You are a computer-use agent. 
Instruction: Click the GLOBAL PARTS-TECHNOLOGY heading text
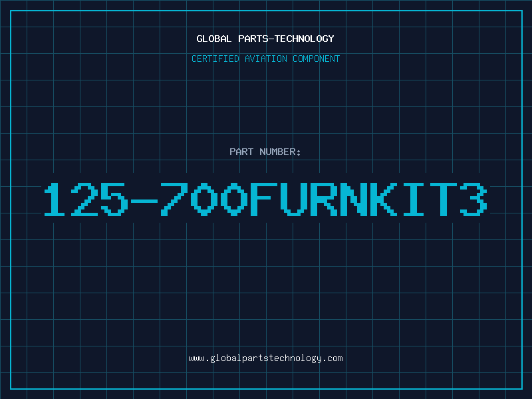(265, 39)
